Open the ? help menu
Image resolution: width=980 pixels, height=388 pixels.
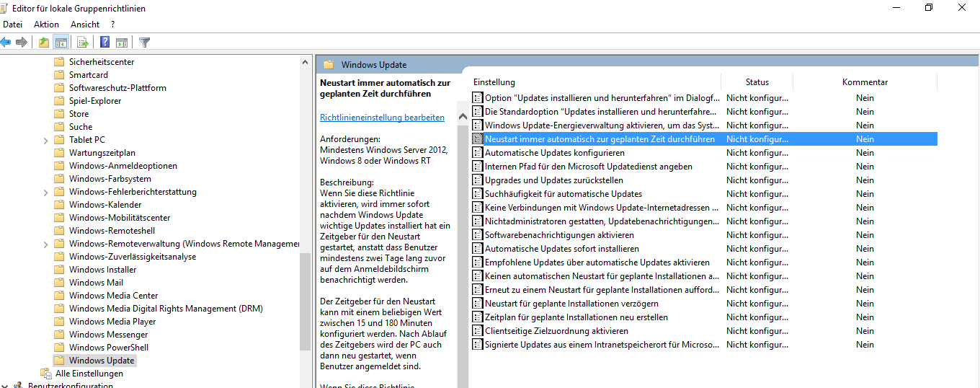pyautogui.click(x=112, y=25)
